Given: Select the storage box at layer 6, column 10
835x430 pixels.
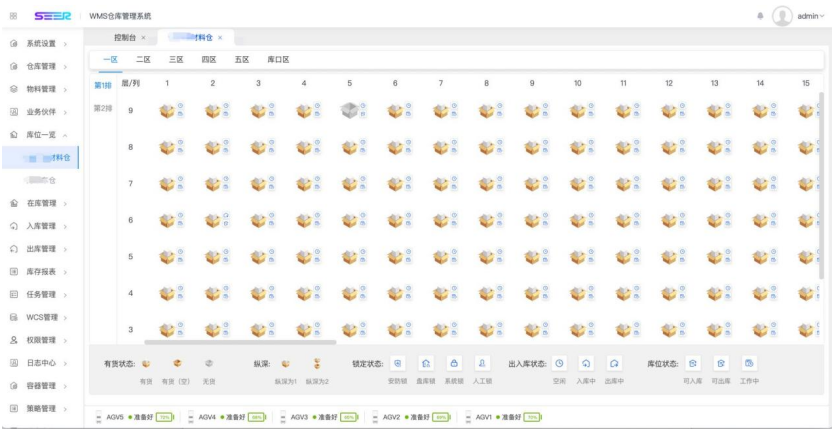Looking at the screenshot, I should coord(576,220).
